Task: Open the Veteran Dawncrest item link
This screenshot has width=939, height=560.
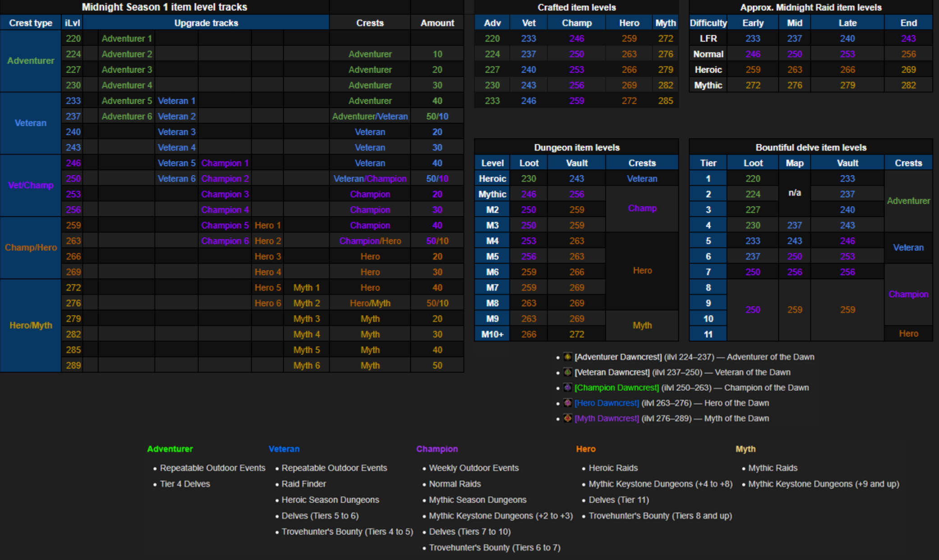Action: click(612, 372)
